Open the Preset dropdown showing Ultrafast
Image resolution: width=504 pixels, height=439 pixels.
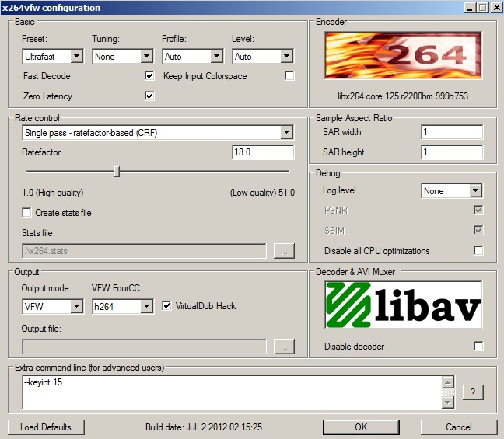coord(53,57)
